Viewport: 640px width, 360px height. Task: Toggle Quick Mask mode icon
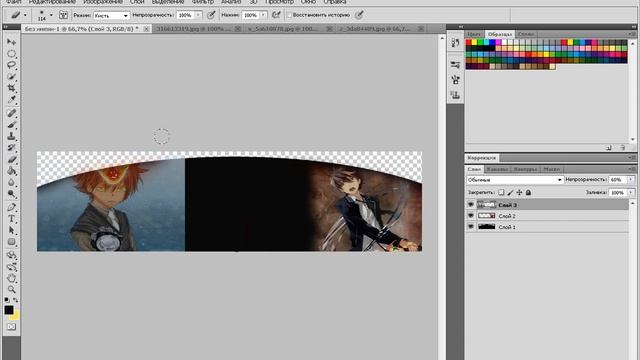coord(11,327)
